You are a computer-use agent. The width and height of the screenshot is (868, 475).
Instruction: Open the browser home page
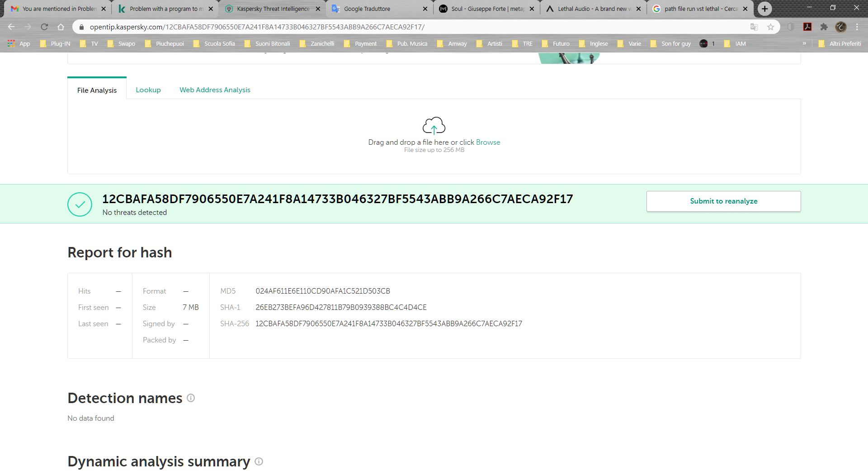[61, 27]
